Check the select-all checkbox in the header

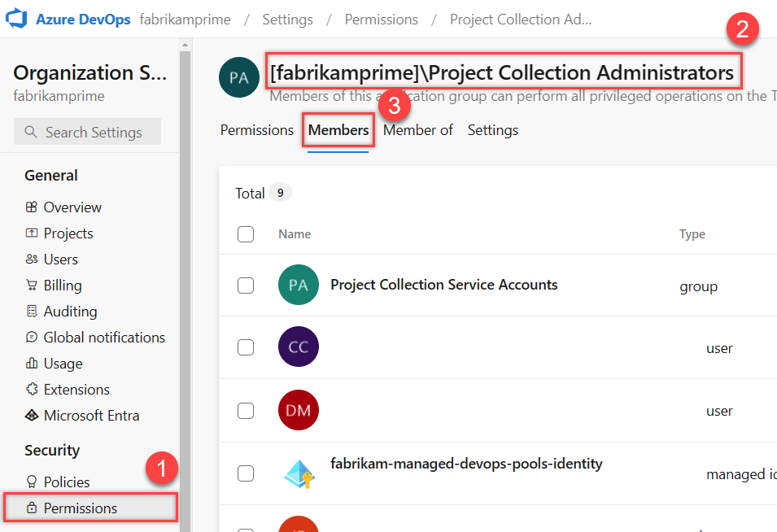click(x=246, y=234)
